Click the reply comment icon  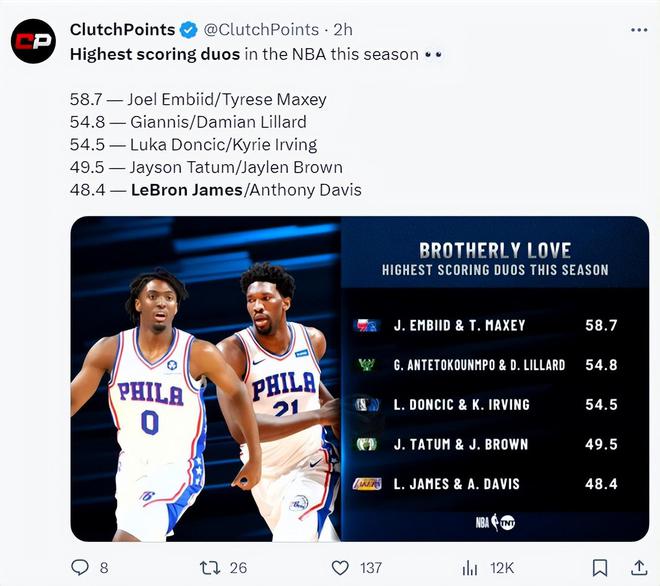pos(81,567)
